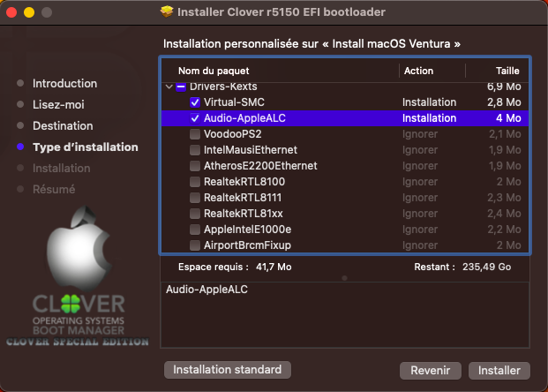548x392 pixels.
Task: Click the RealtekRTL81xx package name
Action: [x=244, y=214]
